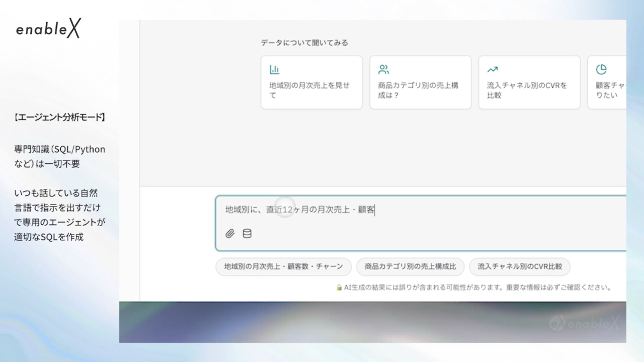
Task: Click the database source icon in input box
Action: (247, 234)
